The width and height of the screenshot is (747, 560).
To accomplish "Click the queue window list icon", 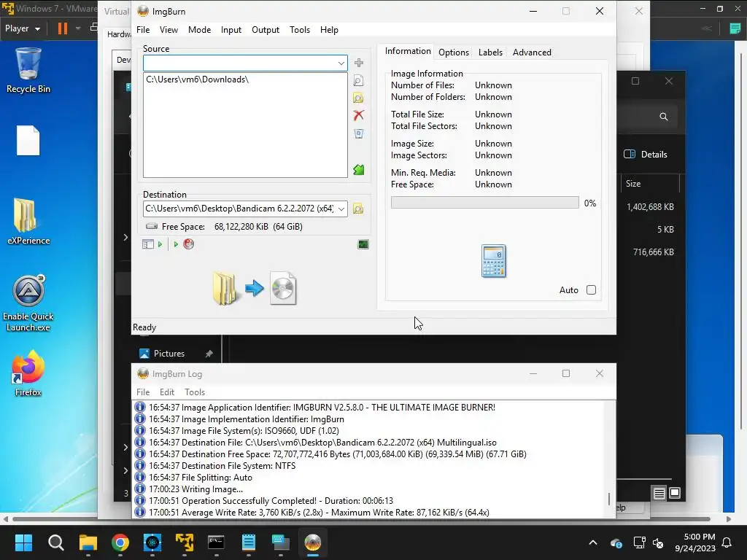I will click(147, 244).
